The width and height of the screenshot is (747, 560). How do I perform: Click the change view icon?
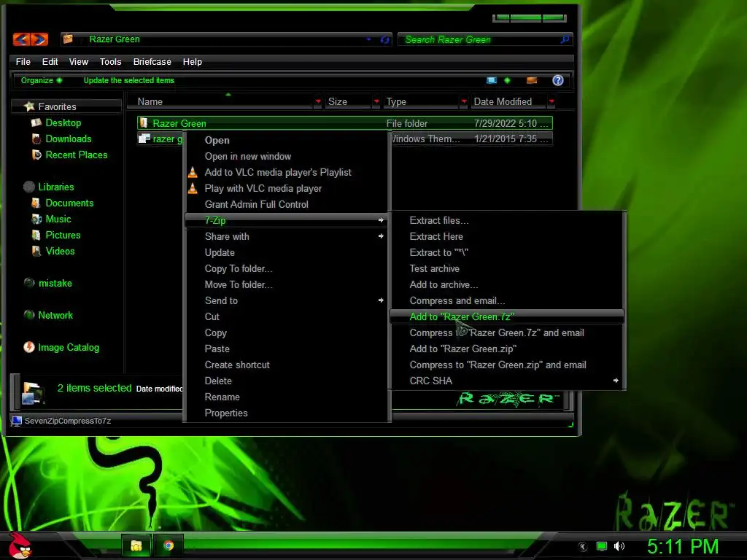[x=492, y=80]
